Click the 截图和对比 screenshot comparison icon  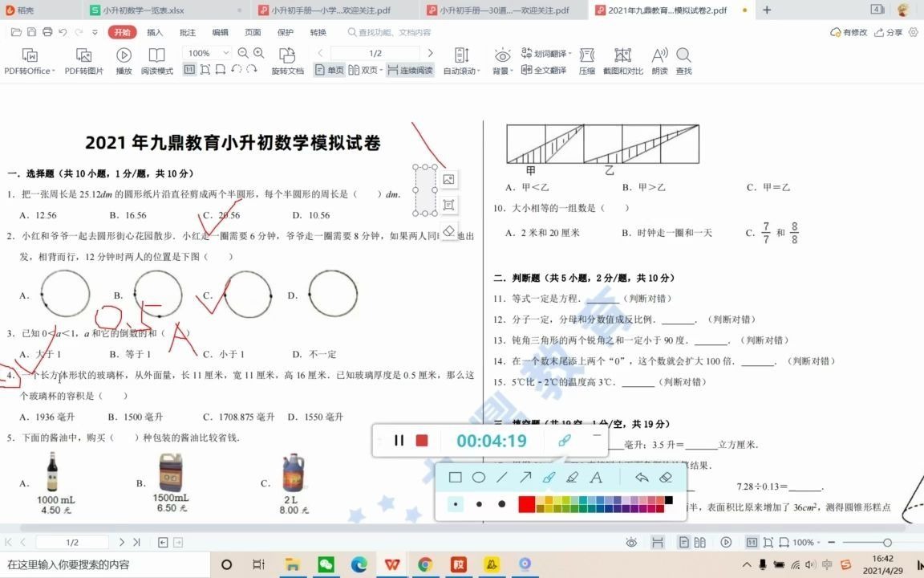(622, 60)
